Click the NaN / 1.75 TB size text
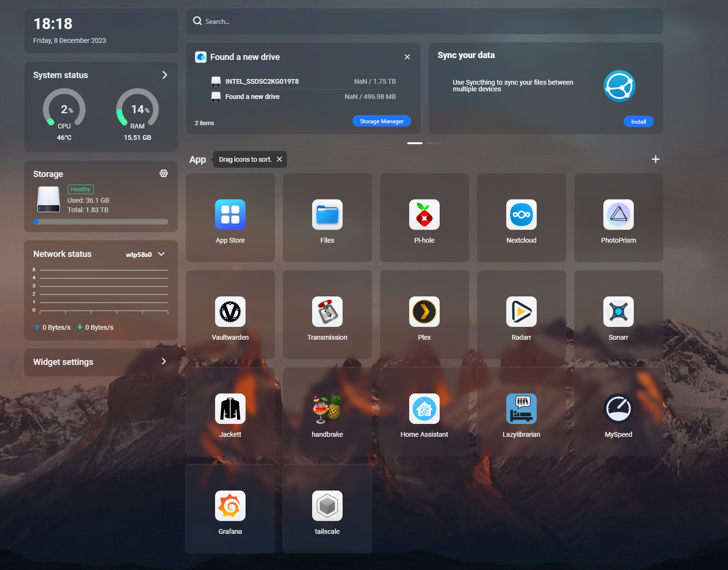Viewport: 728px width, 570px height. pyautogui.click(x=375, y=81)
